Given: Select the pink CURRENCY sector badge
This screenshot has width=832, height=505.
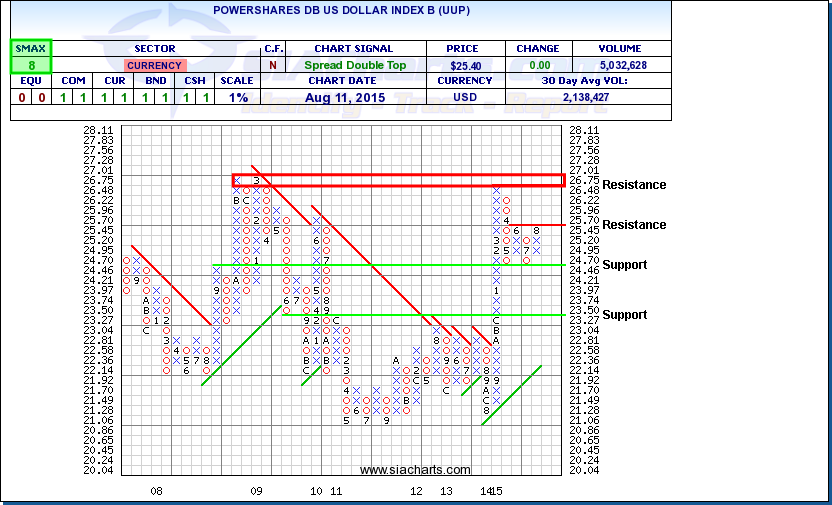Looking at the screenshot, I should click(x=154, y=65).
